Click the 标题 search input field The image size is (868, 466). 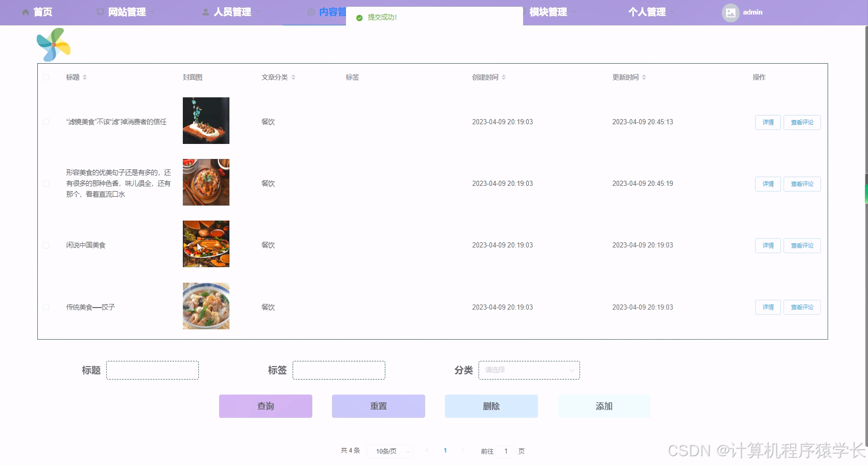pos(152,370)
